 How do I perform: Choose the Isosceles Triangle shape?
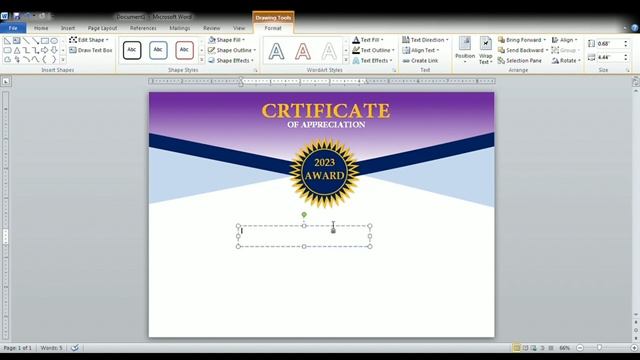coord(17,50)
